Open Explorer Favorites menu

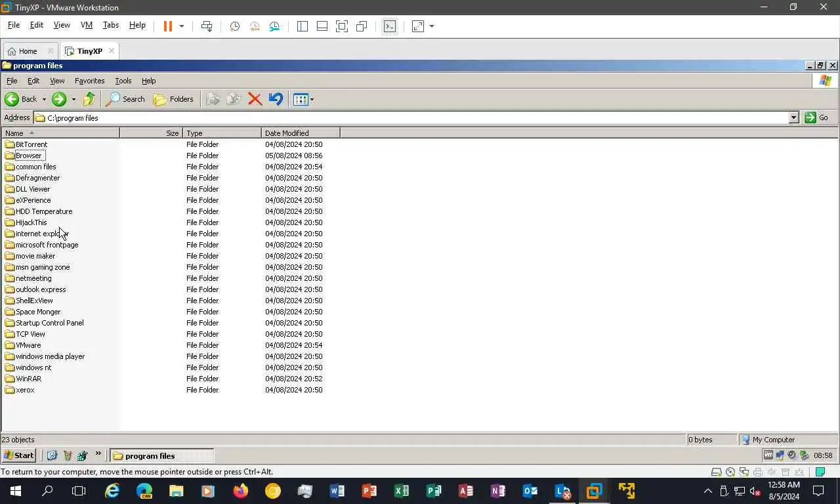point(89,81)
